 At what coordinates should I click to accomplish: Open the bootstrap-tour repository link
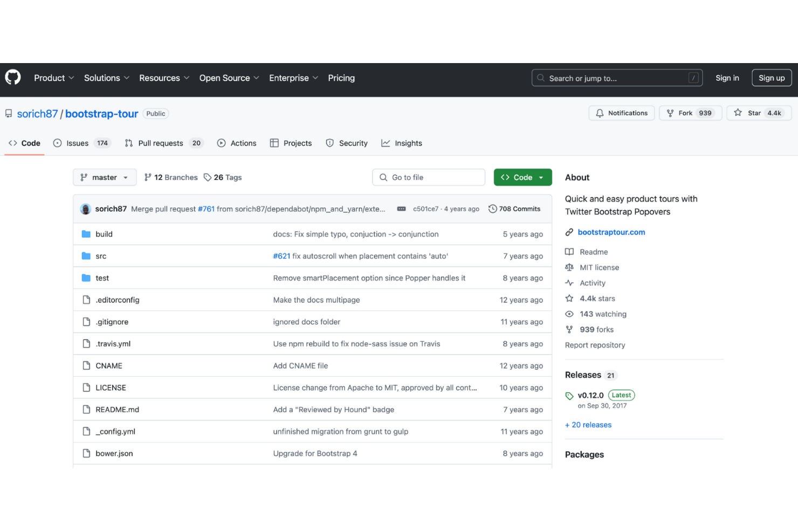point(102,114)
